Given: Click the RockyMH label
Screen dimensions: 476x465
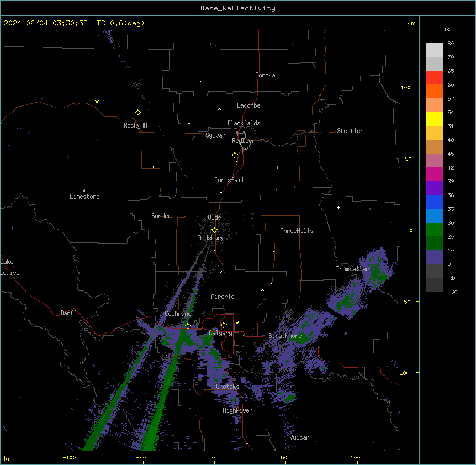Looking at the screenshot, I should pyautogui.click(x=135, y=125).
